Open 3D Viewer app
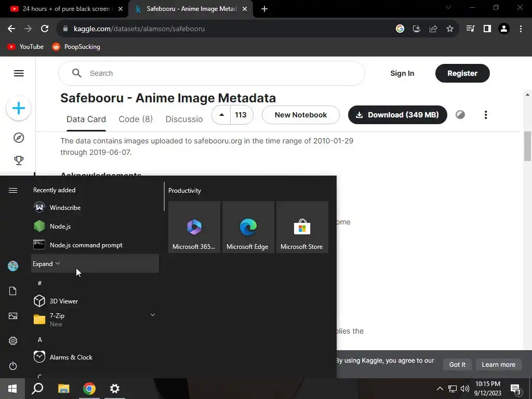Image resolution: width=532 pixels, height=399 pixels. (x=95, y=301)
